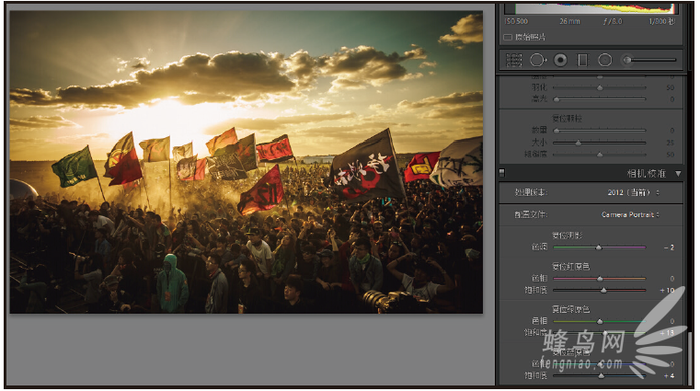The height and width of the screenshot is (391, 700).
Task: Collapse the 相机校准 panel triangle
Action: 678,173
